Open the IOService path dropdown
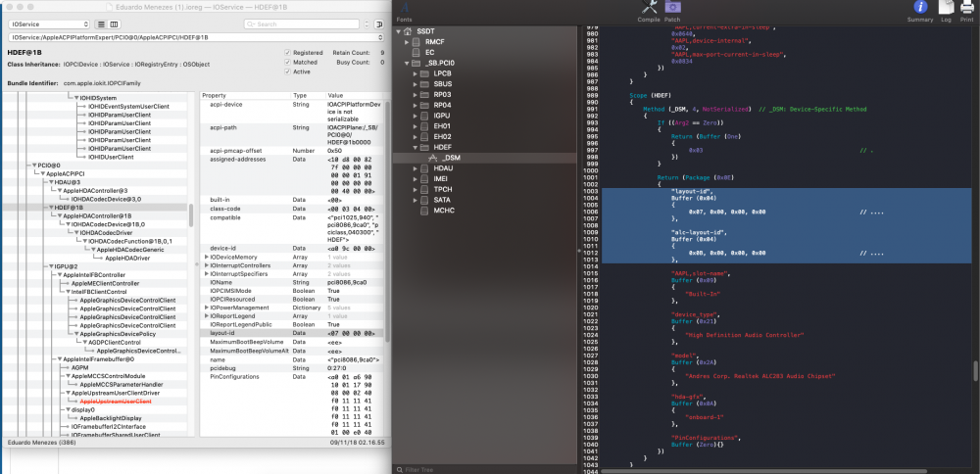Screen dimensions: 980x474 pos(196,37)
